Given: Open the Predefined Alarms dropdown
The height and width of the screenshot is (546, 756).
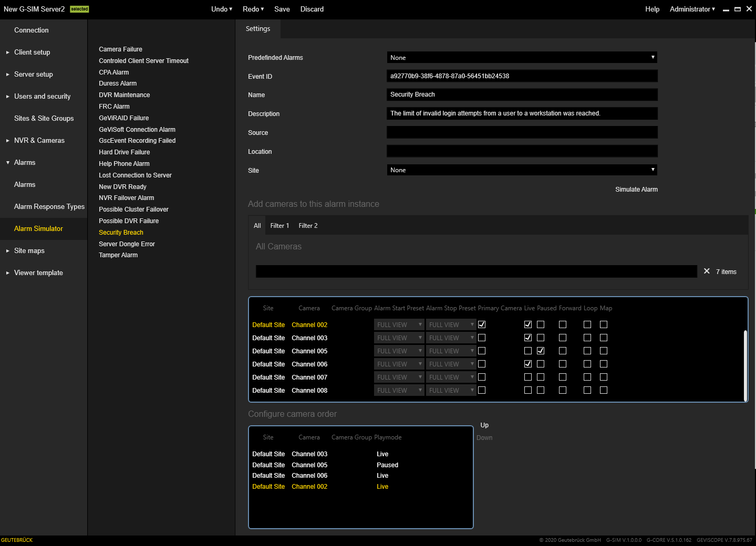Looking at the screenshot, I should click(x=522, y=57).
